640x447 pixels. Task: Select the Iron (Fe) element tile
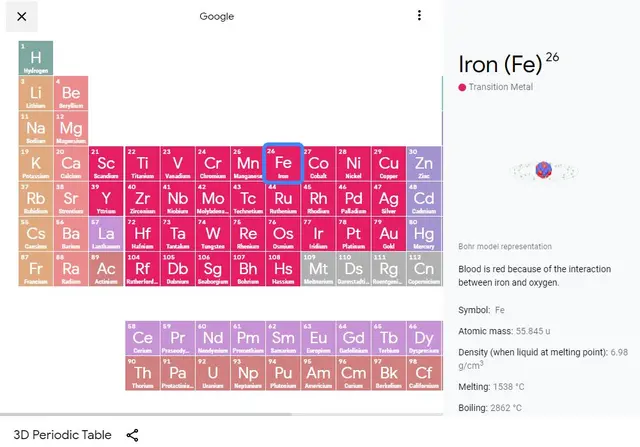coord(283,163)
